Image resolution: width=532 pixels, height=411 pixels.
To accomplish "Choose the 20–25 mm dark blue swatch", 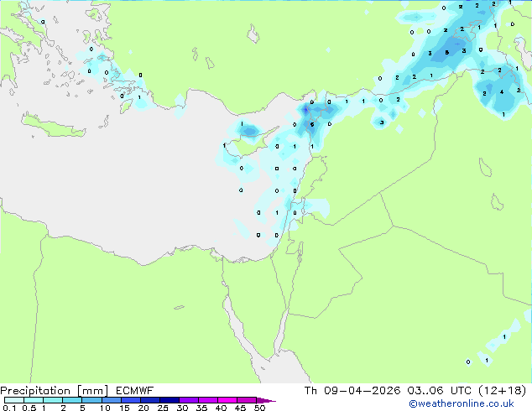I will [149, 400].
